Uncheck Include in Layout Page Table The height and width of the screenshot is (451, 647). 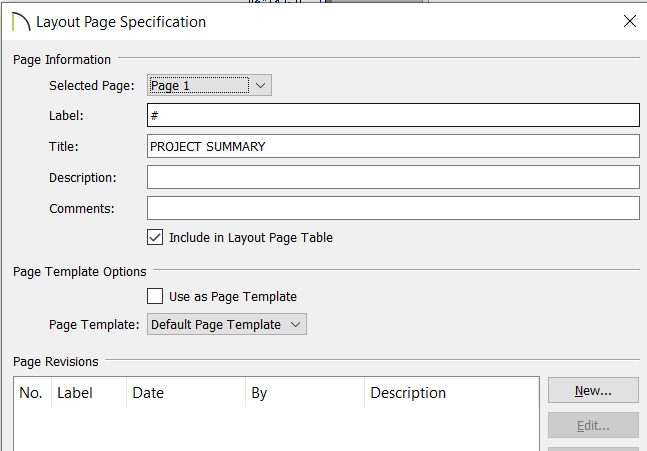(155, 237)
